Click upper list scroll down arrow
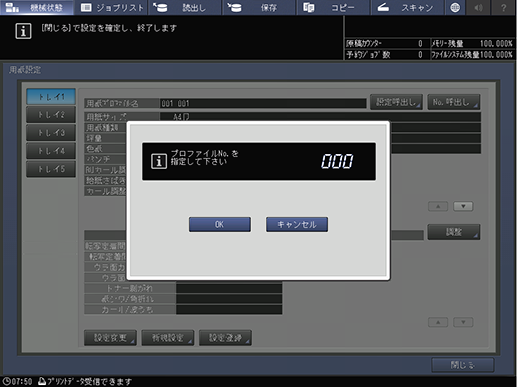The image size is (517, 387). [x=463, y=206]
